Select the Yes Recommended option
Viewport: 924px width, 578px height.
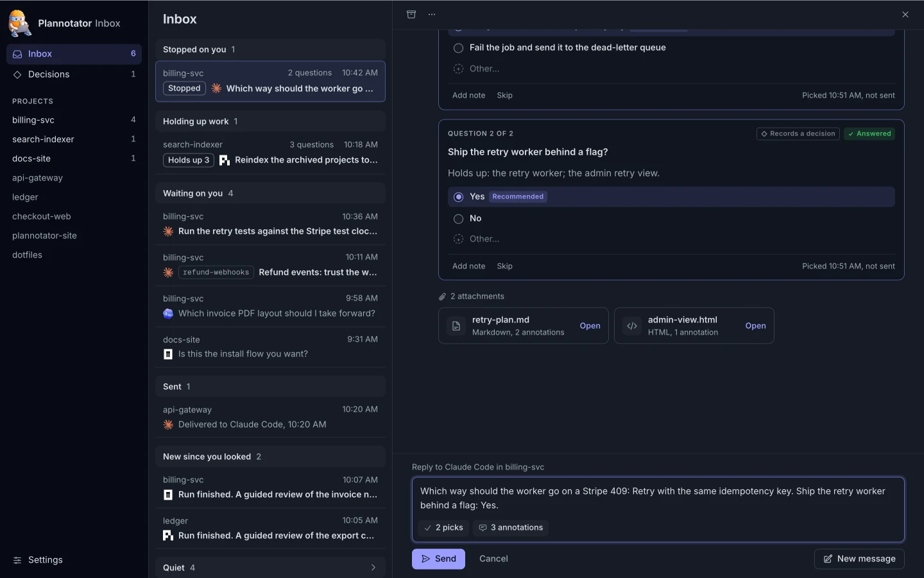coord(671,197)
